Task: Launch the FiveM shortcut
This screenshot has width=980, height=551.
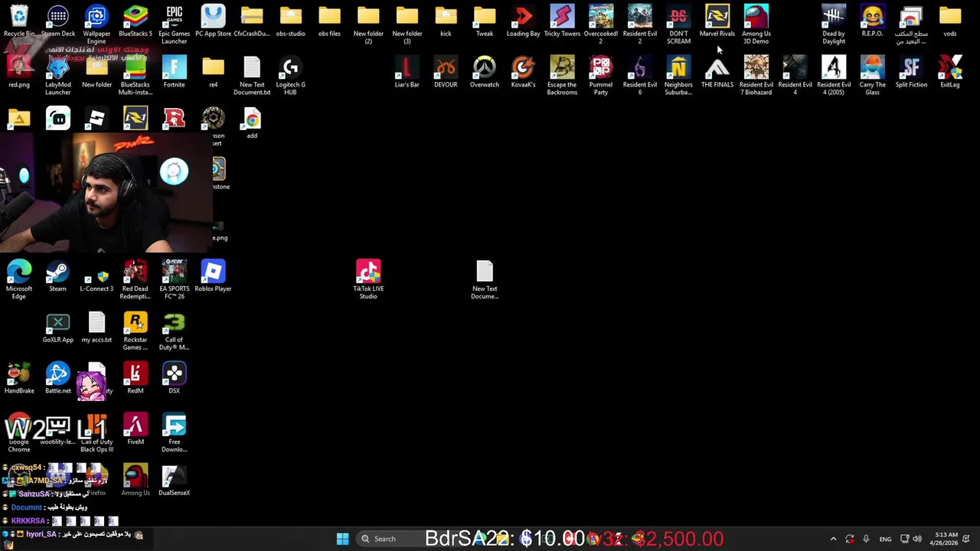Action: click(x=136, y=429)
